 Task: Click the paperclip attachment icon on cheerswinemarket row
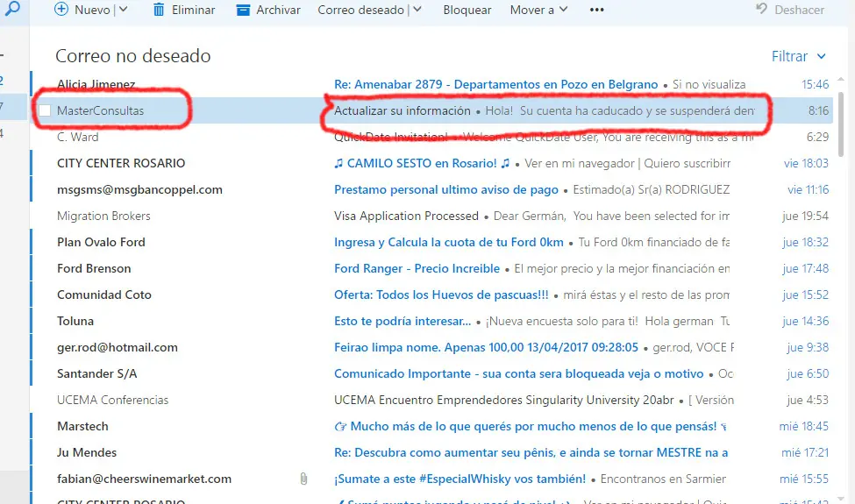pos(303,479)
